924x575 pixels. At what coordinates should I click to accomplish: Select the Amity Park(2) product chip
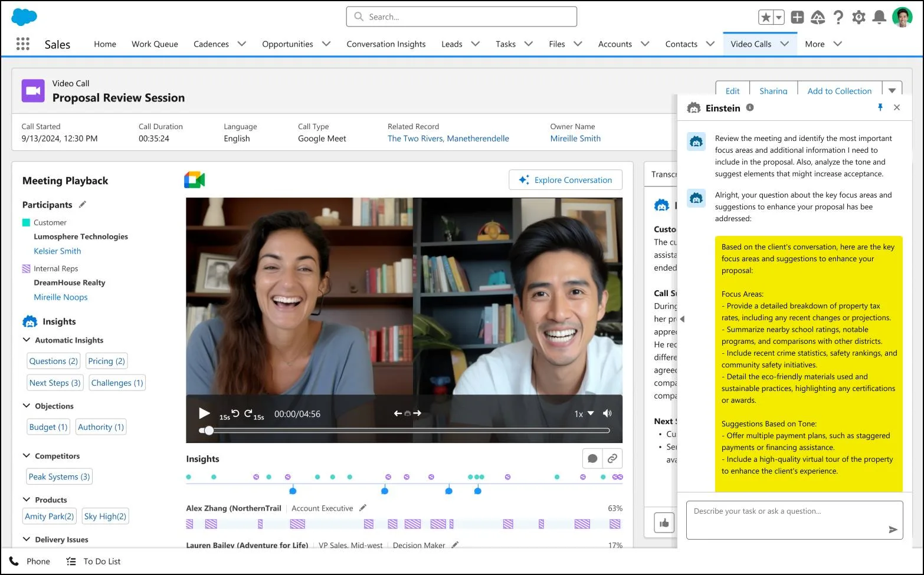[x=50, y=516]
